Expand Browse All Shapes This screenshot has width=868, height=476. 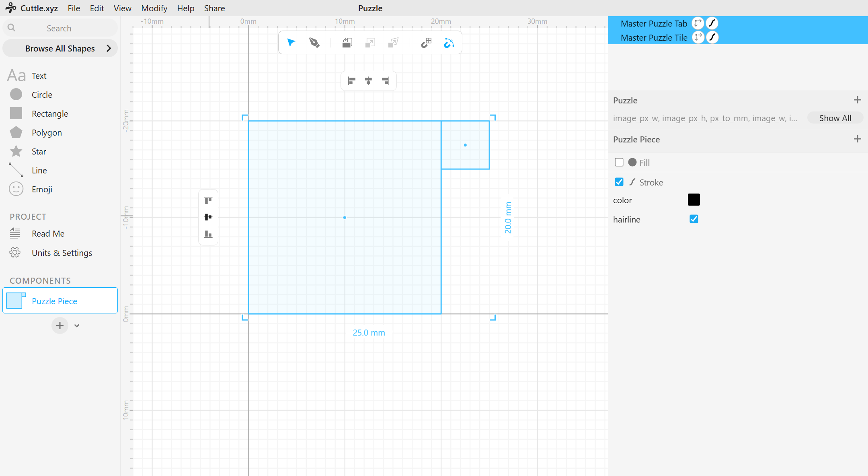point(60,48)
